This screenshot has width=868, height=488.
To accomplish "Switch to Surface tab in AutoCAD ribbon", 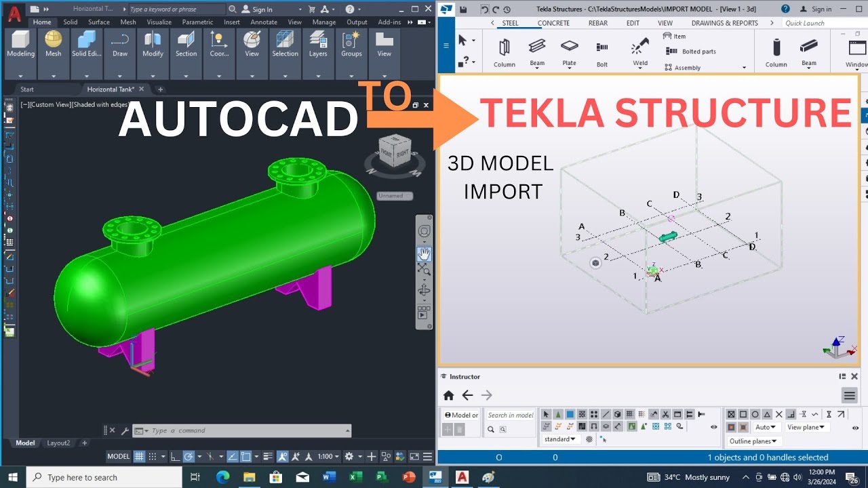I will click(x=98, y=22).
